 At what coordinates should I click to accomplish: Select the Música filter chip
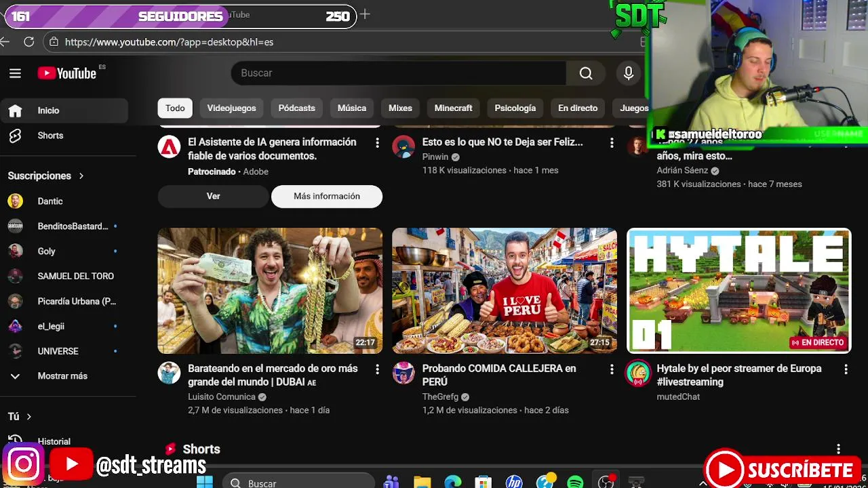pyautogui.click(x=352, y=108)
